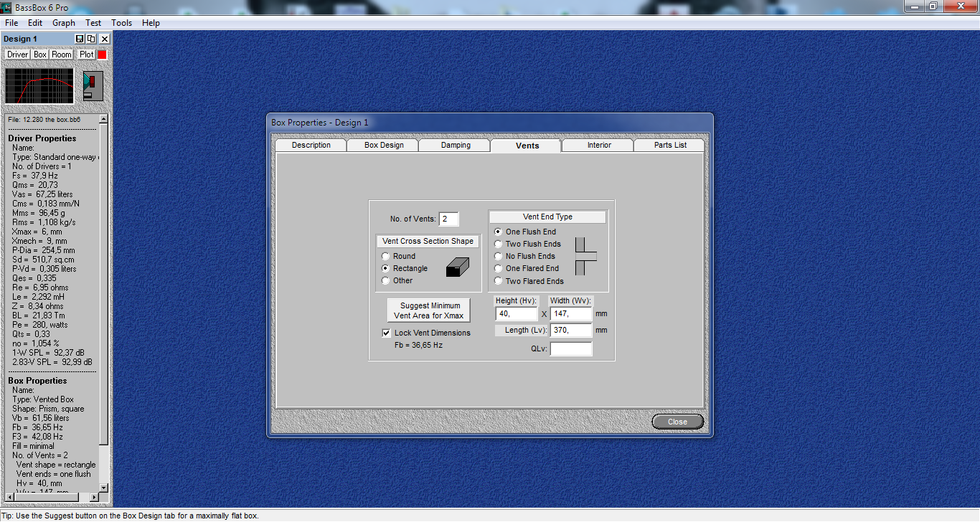Screen dimensions: 980x522
Task: Click the Length (Lv) input field
Action: [571, 330]
